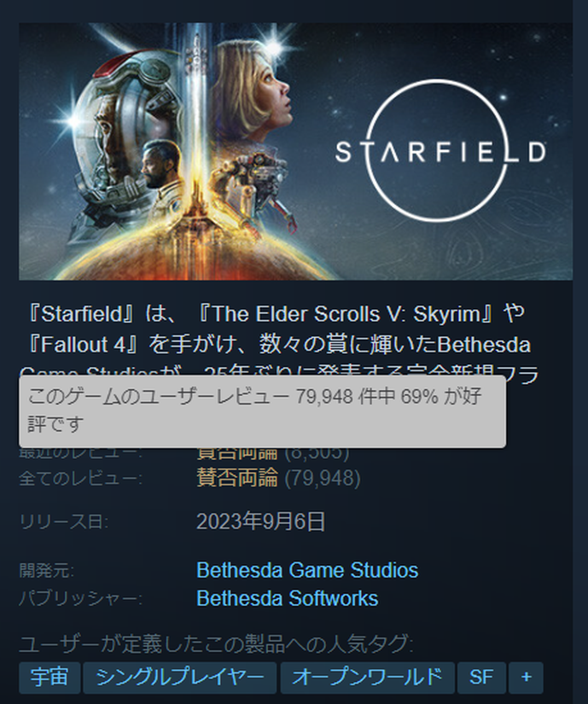This screenshot has width=588, height=704.
Task: Open the Bethesda Game Studios developer link
Action: click(x=307, y=570)
